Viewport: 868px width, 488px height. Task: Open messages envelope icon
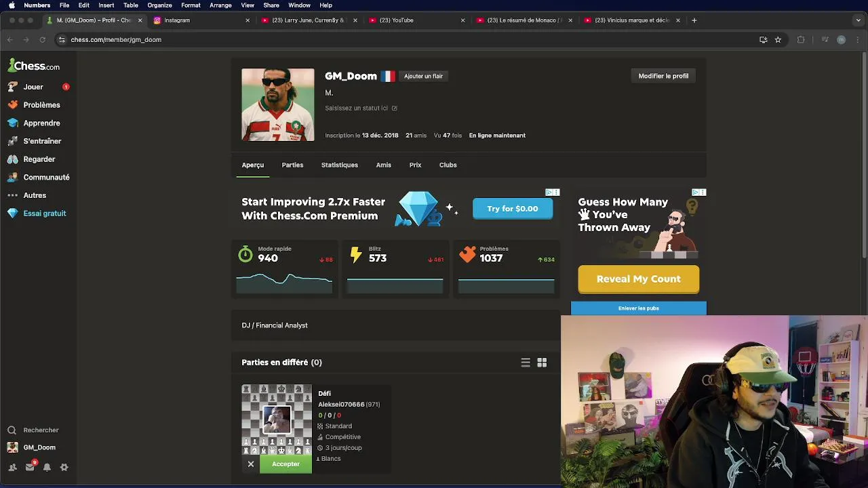click(x=30, y=467)
